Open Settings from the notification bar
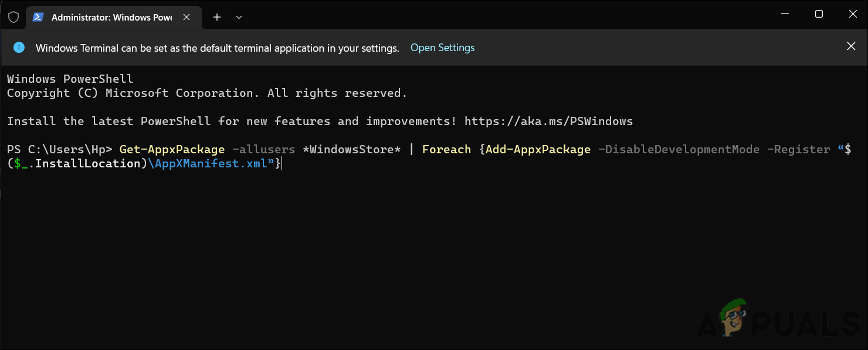868x350 pixels. [x=442, y=48]
